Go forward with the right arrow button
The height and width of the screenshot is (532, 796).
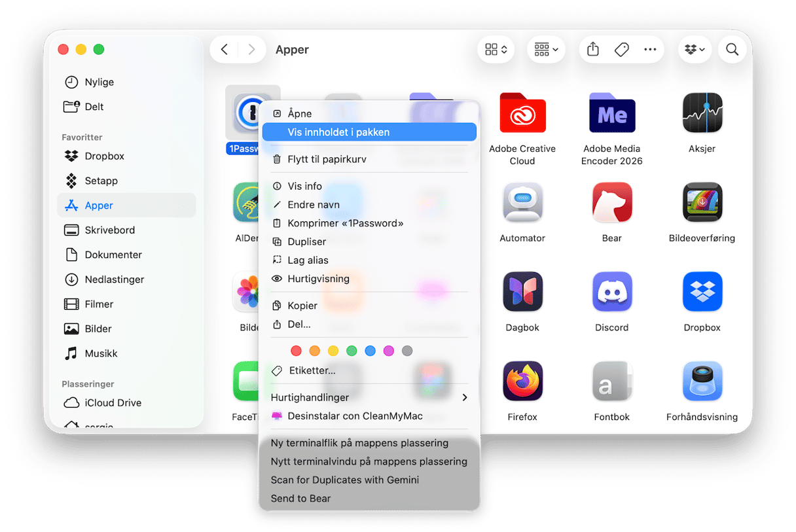(251, 50)
